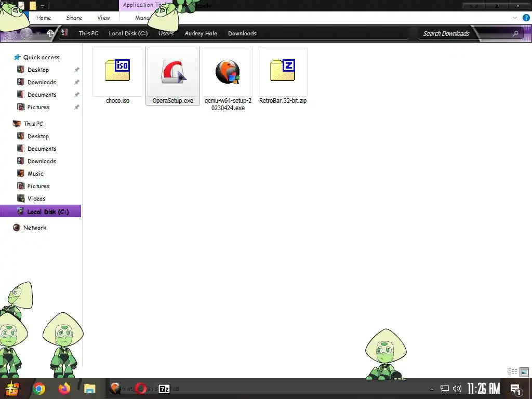This screenshot has height=399, width=532.
Task: Switch to details view layout button
Action: click(513, 372)
